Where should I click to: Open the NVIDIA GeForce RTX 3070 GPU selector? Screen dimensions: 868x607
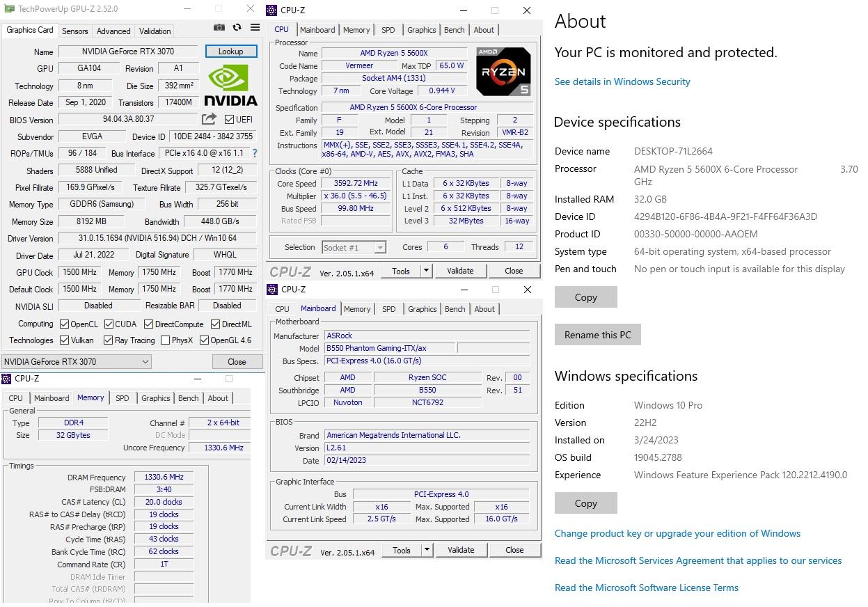click(77, 362)
